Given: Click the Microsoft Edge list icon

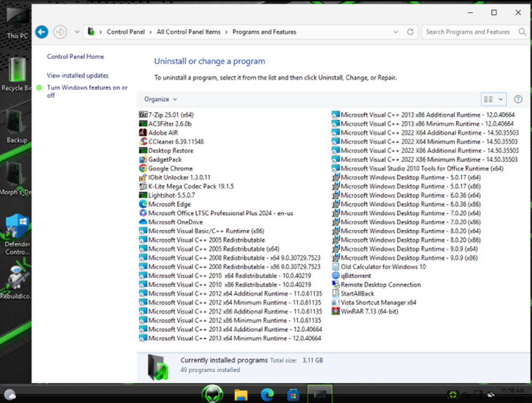Looking at the screenshot, I should [143, 204].
